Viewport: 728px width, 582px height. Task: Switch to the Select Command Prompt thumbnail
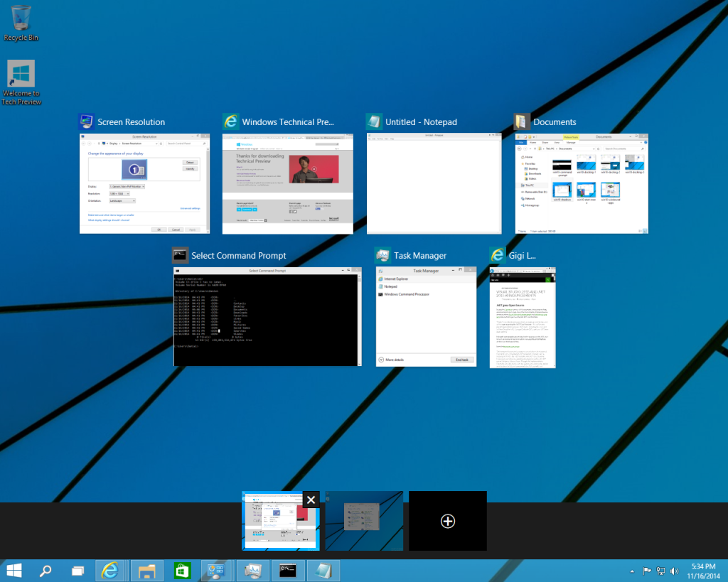[267, 317]
